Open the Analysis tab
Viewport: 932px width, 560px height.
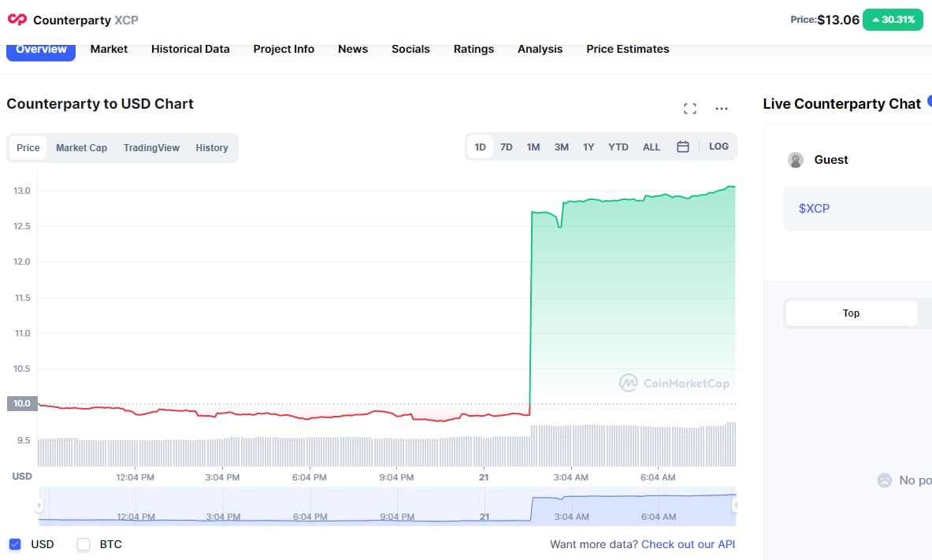click(x=540, y=50)
